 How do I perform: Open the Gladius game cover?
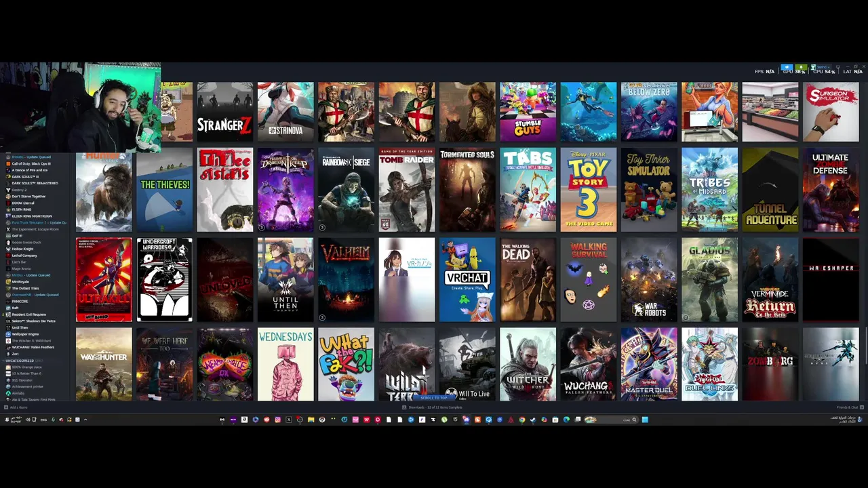click(709, 279)
